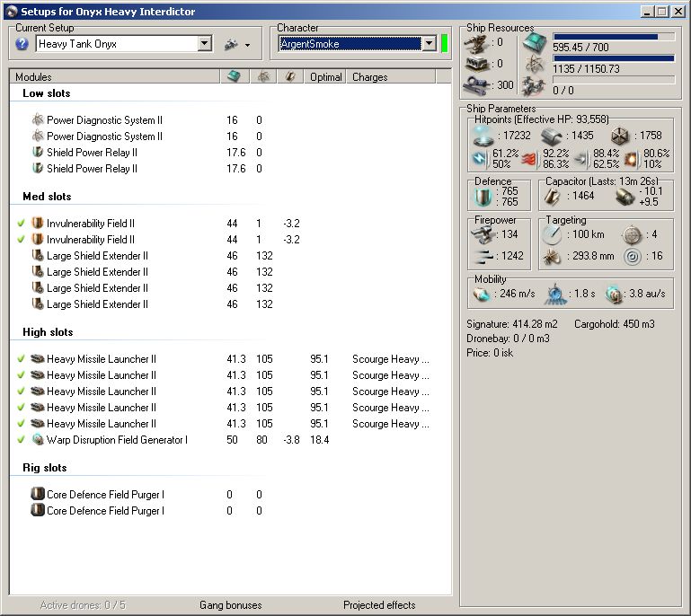Click the shield hitpoints icon showing 17232
The width and height of the screenshot is (691, 616).
tap(483, 136)
